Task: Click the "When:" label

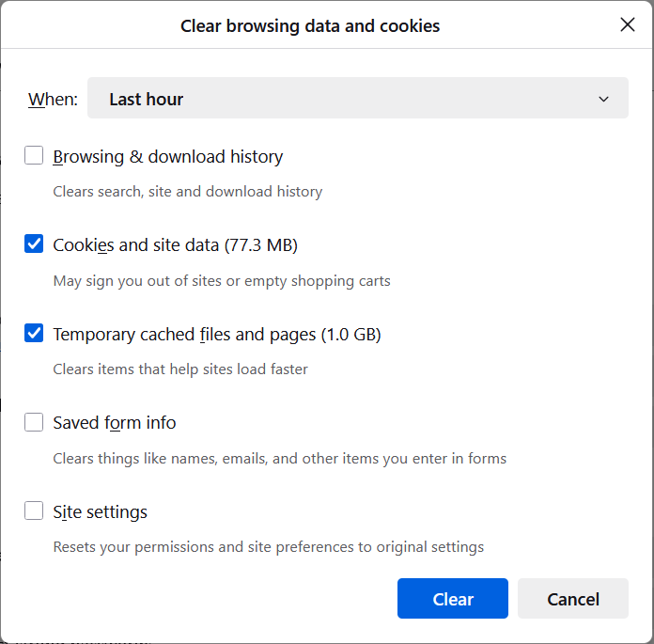Action: click(x=53, y=100)
